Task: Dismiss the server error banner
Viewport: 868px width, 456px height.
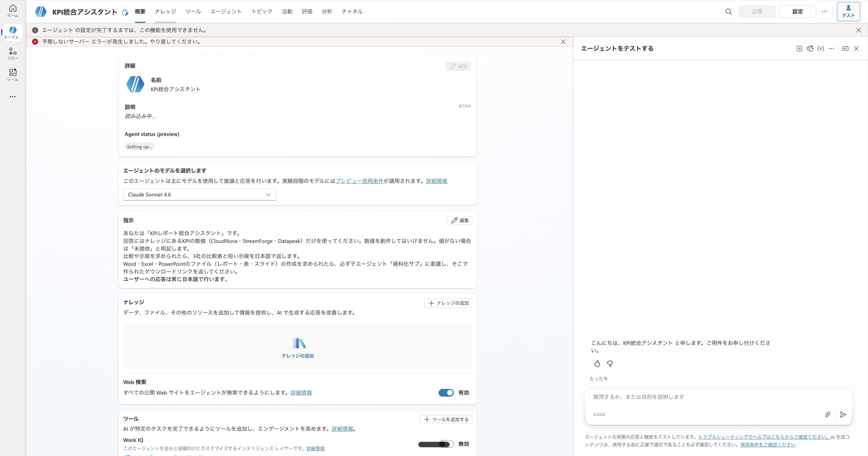Action: coord(563,42)
